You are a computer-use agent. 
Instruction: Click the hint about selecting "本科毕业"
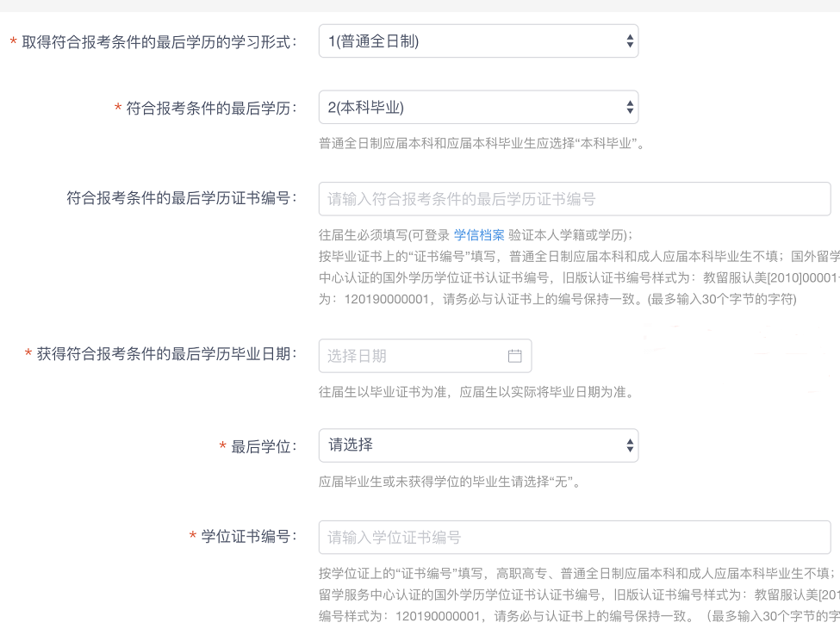(482, 143)
